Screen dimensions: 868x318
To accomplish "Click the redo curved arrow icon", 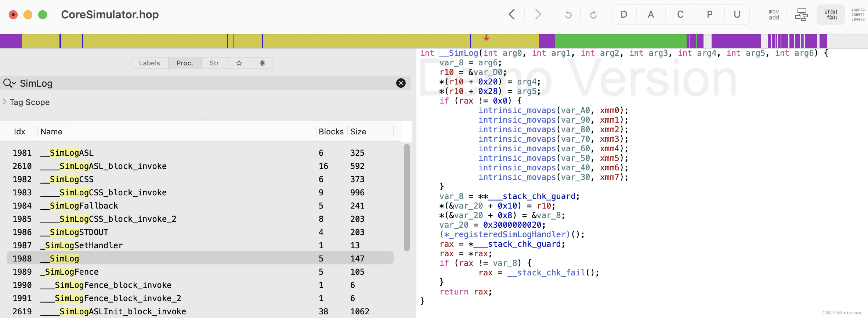I will click(593, 15).
